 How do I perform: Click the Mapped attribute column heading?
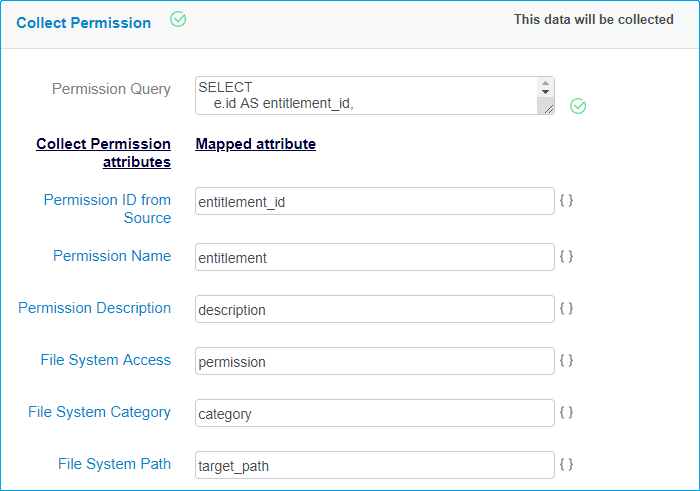[x=256, y=144]
